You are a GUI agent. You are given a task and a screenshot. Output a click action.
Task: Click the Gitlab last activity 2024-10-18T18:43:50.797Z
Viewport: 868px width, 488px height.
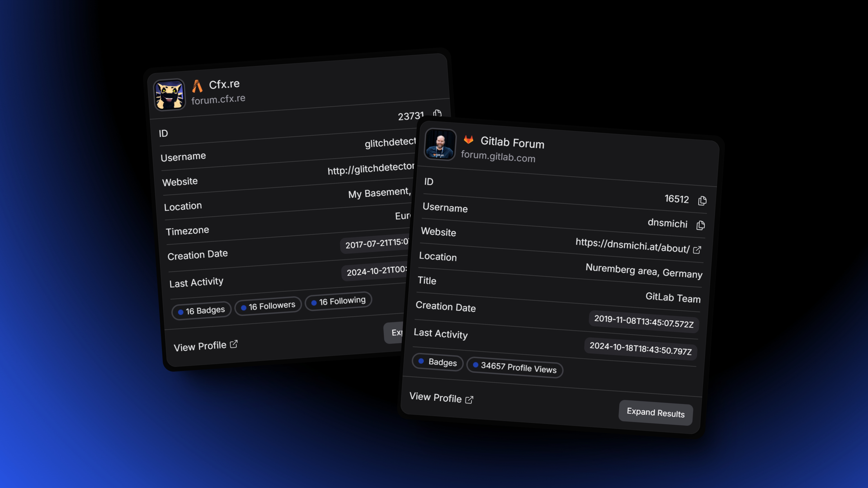[641, 349]
